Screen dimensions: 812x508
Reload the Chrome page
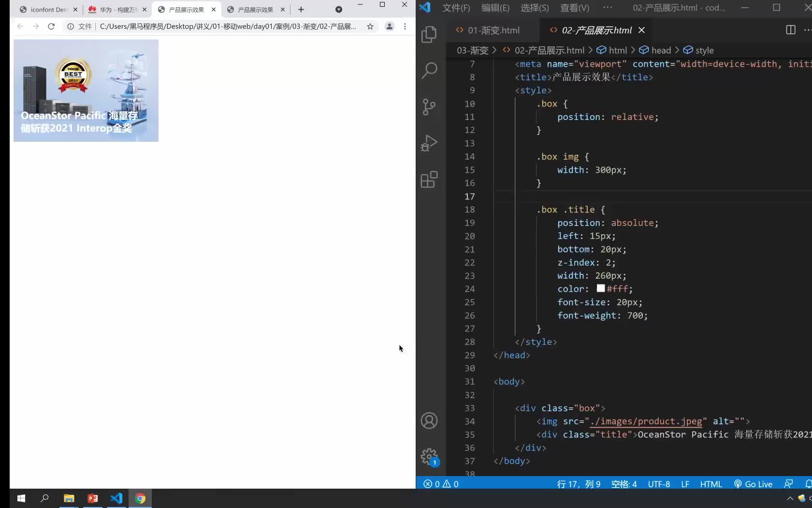pos(51,26)
